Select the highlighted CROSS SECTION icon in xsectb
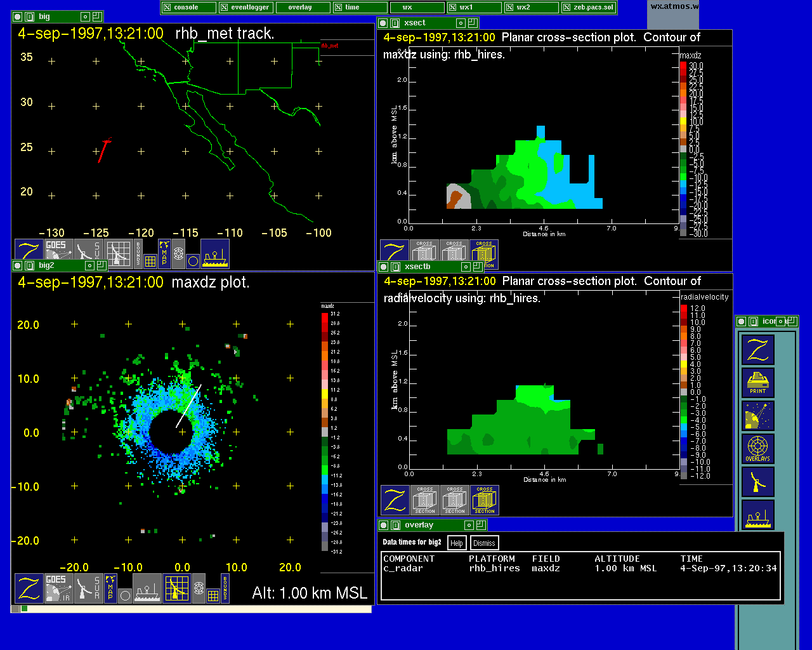 coord(484,500)
